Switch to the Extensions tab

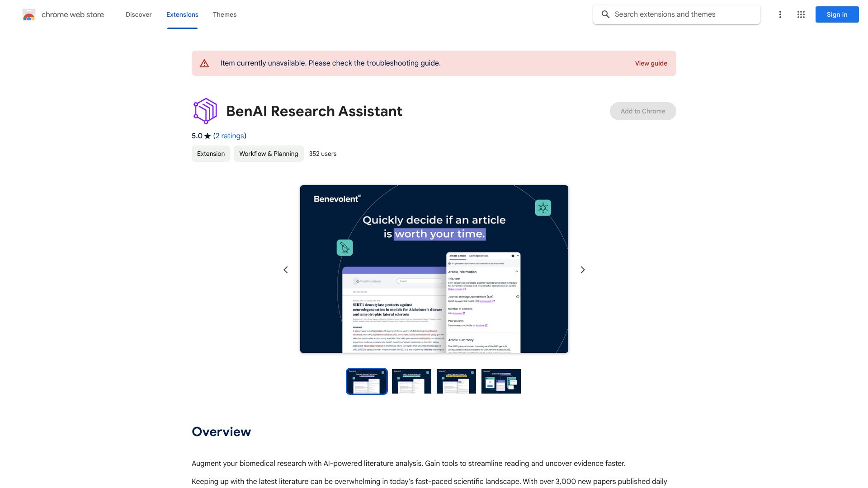(182, 14)
